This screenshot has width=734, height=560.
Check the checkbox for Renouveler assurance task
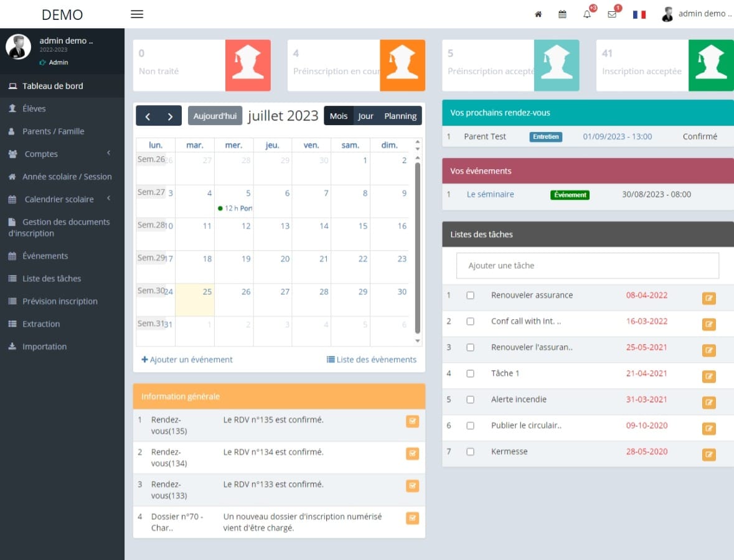tap(470, 295)
